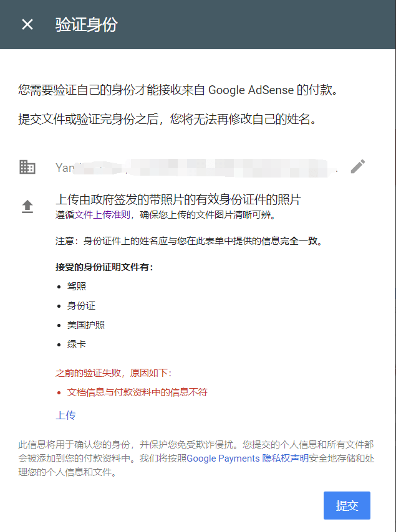Select the 驾照 list item

[77, 287]
